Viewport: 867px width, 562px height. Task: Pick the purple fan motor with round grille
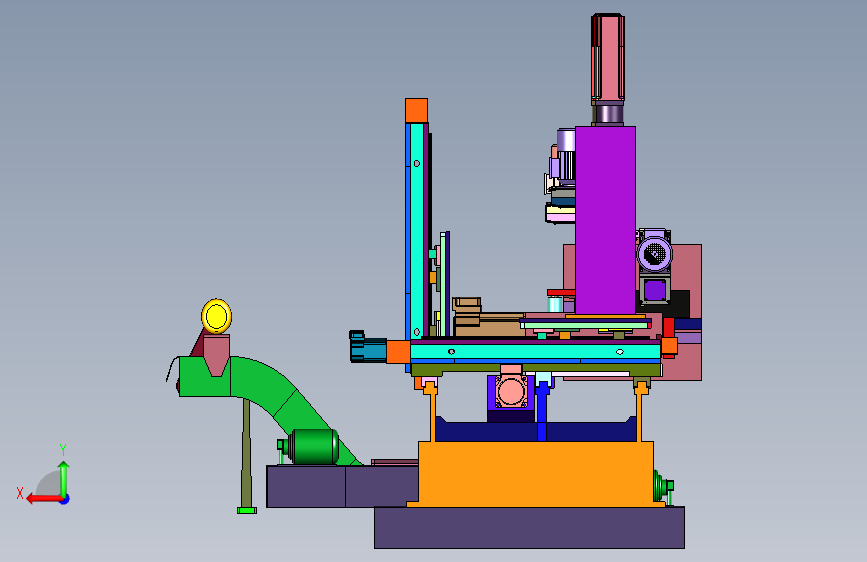click(x=655, y=253)
